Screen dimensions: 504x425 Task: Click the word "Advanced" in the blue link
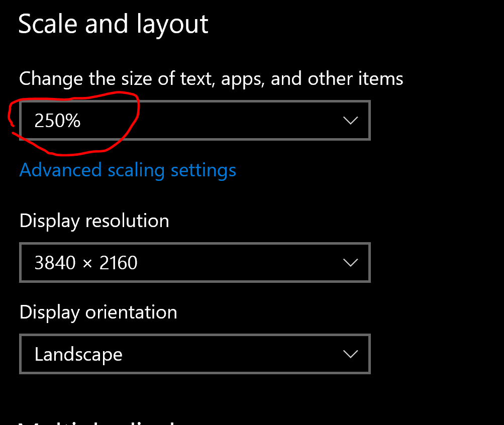60,170
